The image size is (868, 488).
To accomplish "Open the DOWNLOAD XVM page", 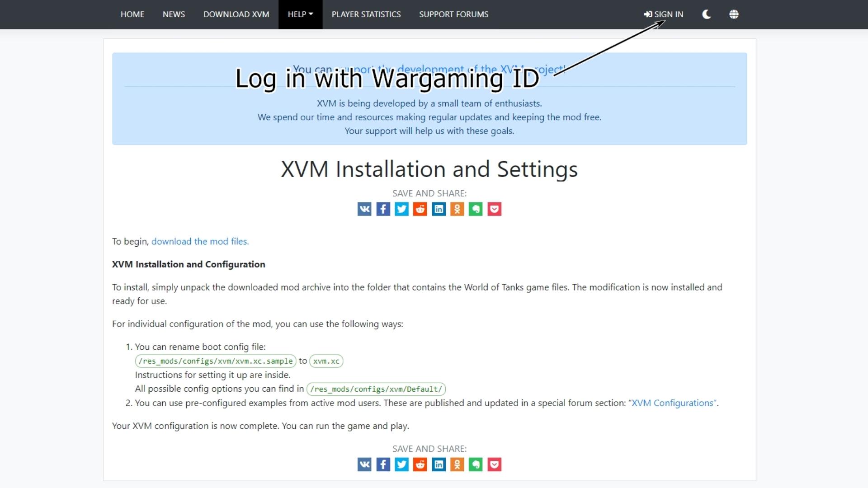I will pyautogui.click(x=236, y=14).
